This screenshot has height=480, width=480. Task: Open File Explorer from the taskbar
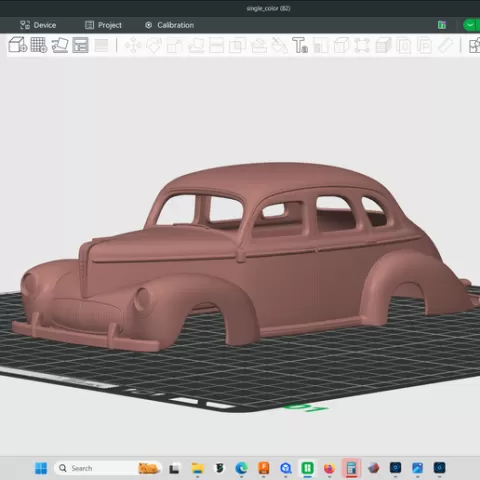point(198,468)
